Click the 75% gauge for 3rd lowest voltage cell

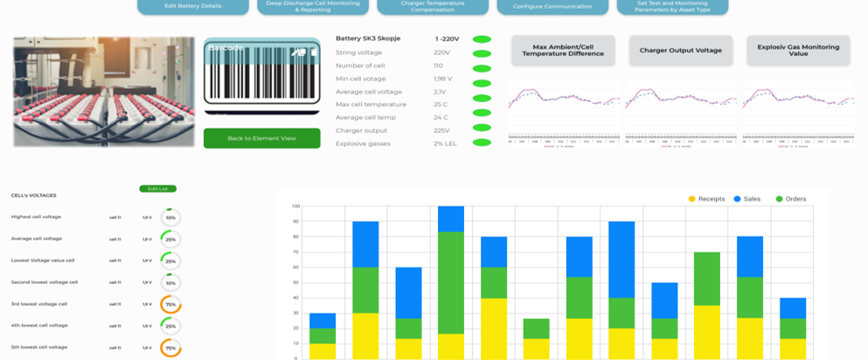point(170,304)
